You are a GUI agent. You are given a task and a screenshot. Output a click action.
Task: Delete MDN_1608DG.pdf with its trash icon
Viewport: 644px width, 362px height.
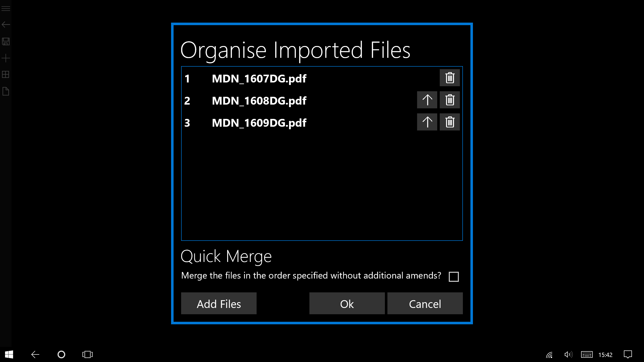450,100
